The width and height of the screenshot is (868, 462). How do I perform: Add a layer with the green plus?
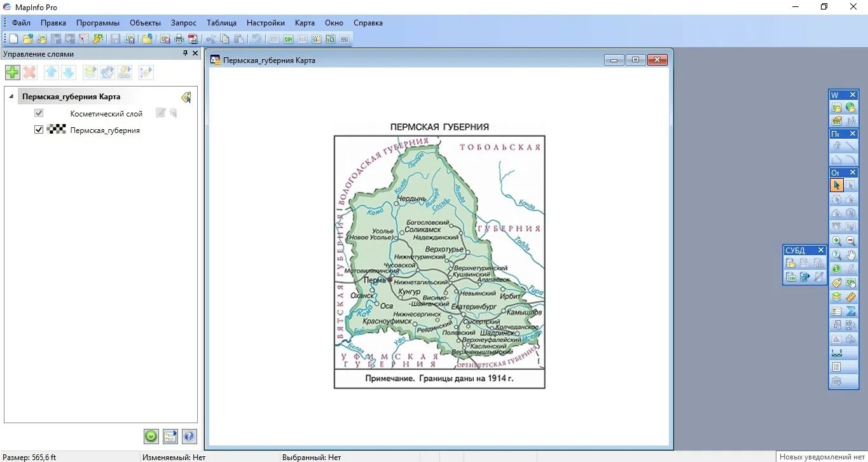pyautogui.click(x=12, y=73)
